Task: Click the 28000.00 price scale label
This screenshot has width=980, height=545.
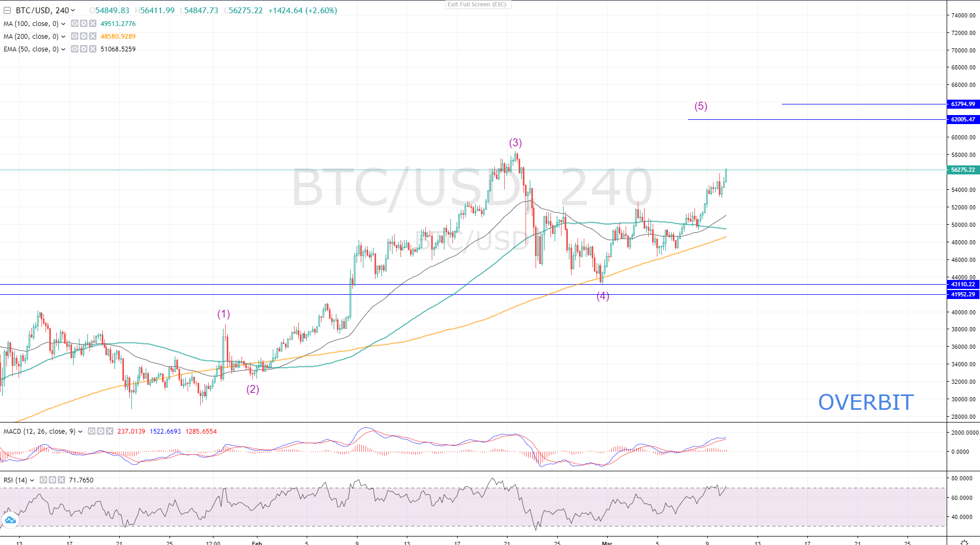Action: pyautogui.click(x=964, y=417)
